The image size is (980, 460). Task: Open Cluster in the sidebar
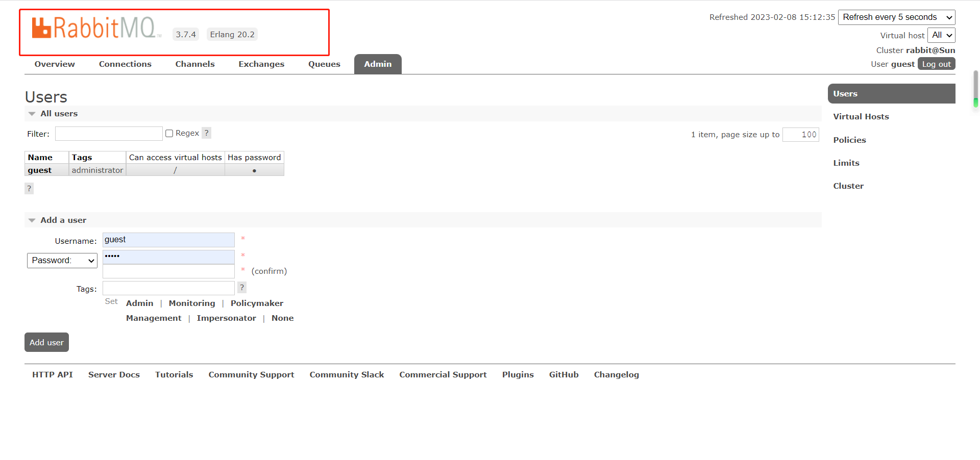pos(848,186)
